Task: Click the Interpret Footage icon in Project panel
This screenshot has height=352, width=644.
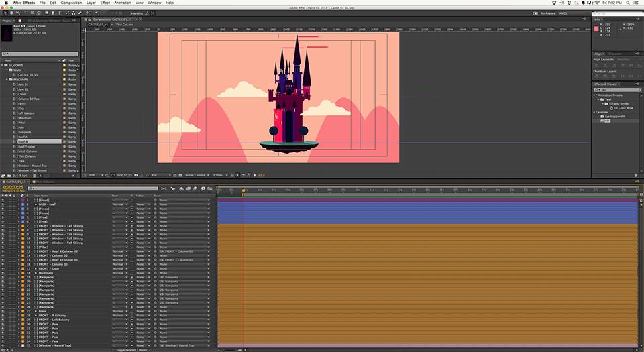Action: point(3,176)
